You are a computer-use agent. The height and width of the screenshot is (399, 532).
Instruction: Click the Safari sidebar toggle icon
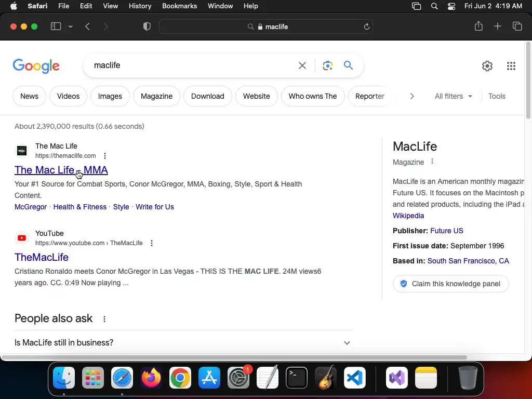(56, 26)
